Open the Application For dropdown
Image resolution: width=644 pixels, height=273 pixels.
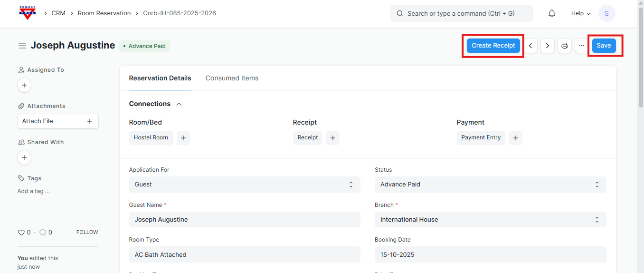pos(244,185)
